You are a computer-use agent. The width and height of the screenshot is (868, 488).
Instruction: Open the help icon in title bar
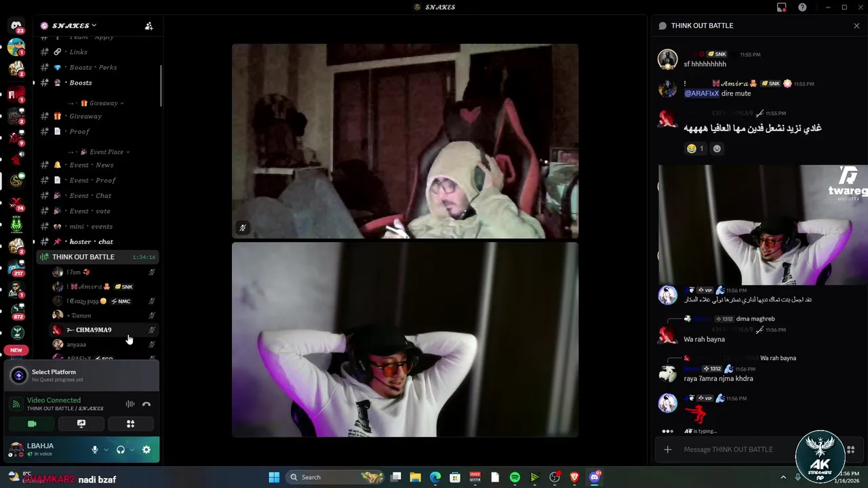(x=803, y=7)
